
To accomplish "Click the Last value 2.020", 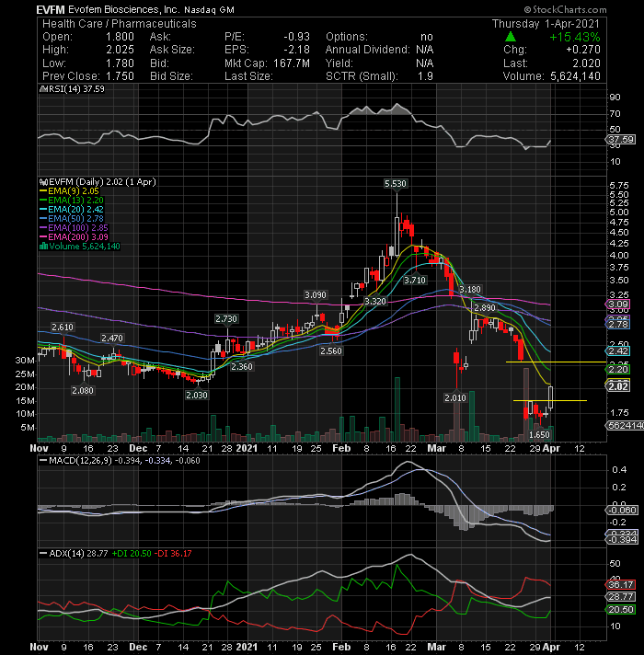I will (x=586, y=63).
